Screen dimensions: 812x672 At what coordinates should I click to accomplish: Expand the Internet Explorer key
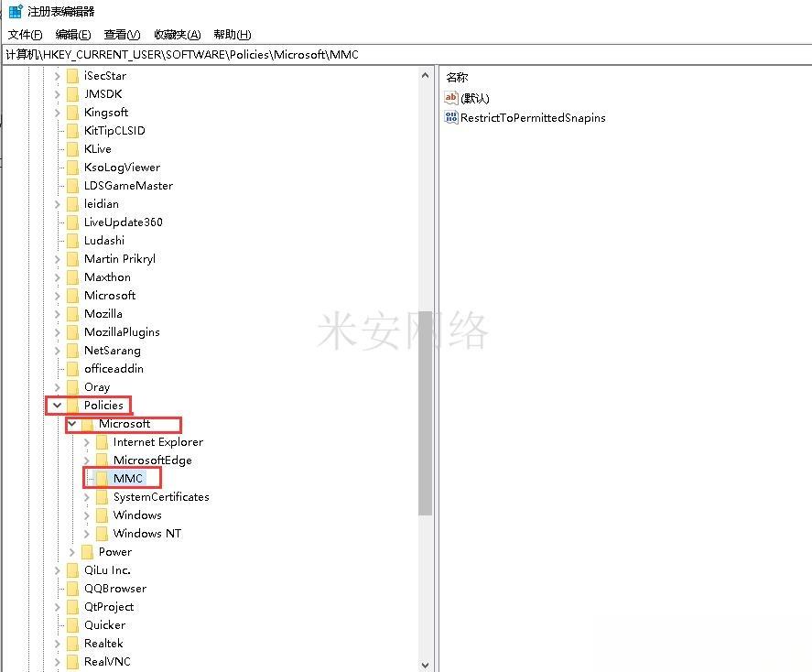pos(86,442)
